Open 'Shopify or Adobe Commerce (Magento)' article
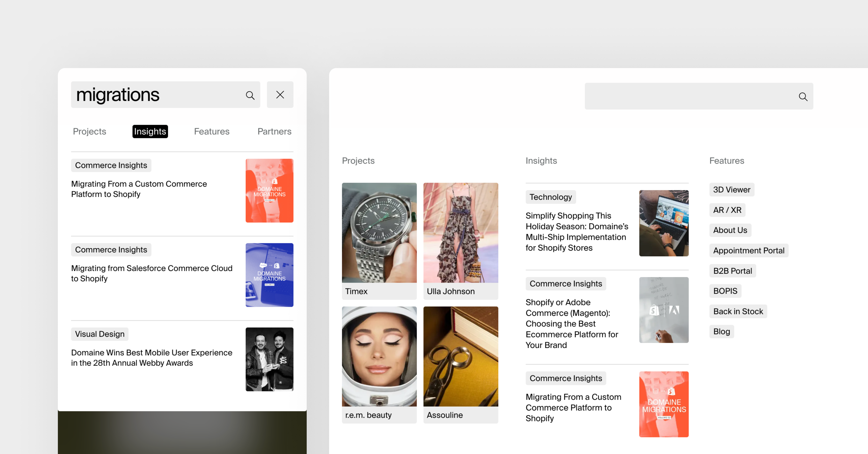This screenshot has height=454, width=868. tap(572, 323)
